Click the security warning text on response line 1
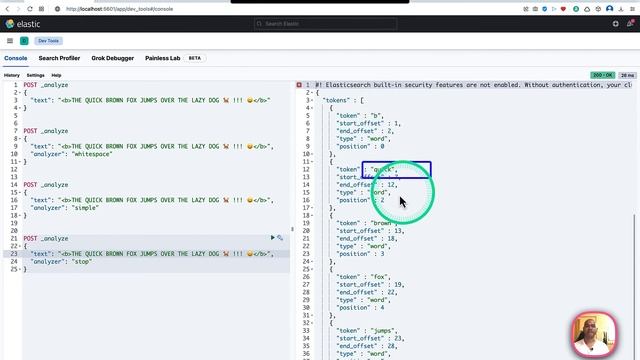 [473, 85]
